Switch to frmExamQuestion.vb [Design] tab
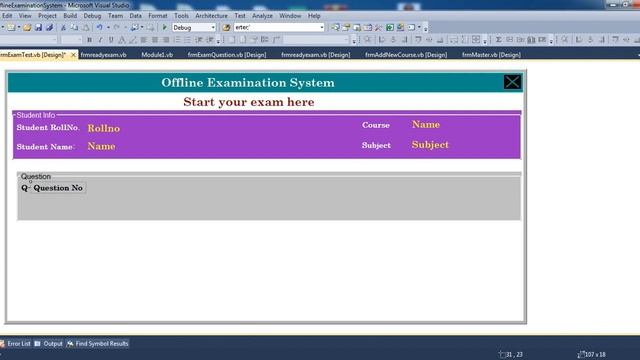The height and width of the screenshot is (360, 640). (227, 55)
